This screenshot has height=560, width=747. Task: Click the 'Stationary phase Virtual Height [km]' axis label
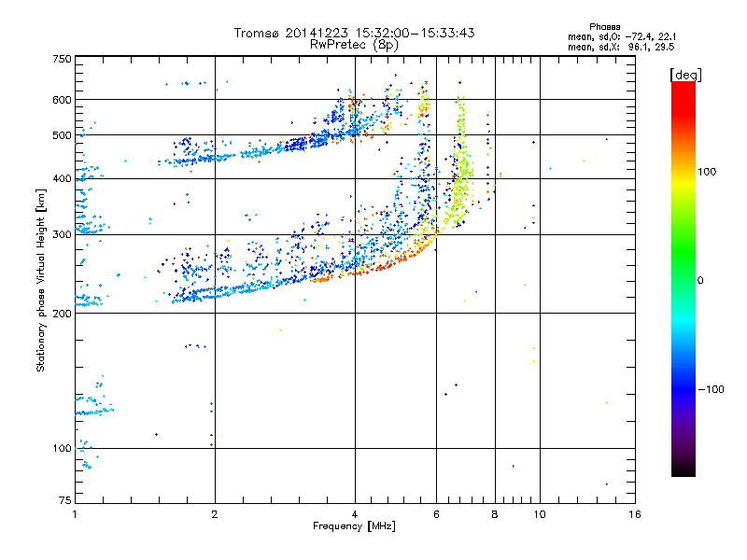tap(41, 280)
